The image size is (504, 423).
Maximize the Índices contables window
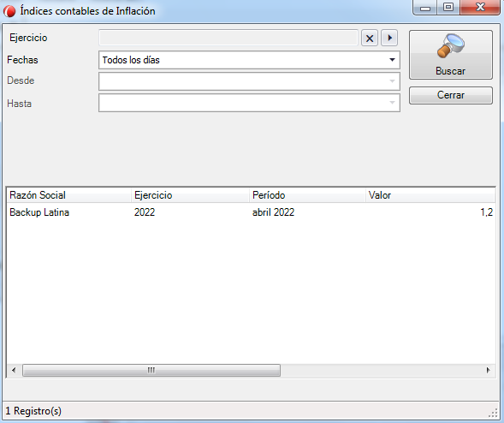(x=448, y=8)
